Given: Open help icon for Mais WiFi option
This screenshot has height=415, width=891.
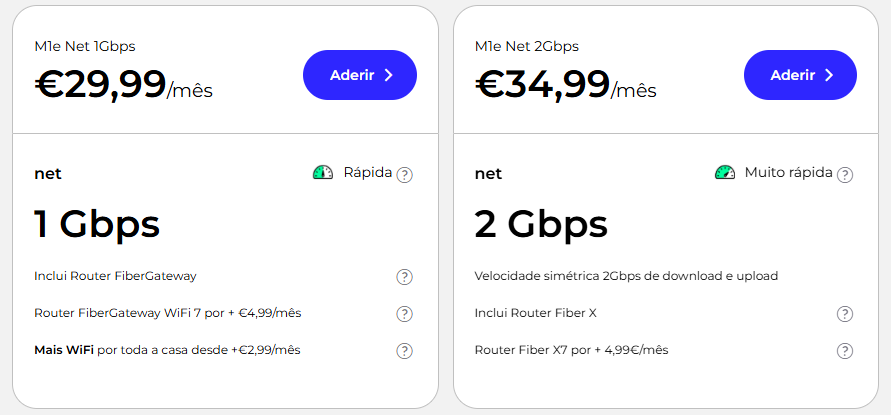Looking at the screenshot, I should click(x=404, y=351).
